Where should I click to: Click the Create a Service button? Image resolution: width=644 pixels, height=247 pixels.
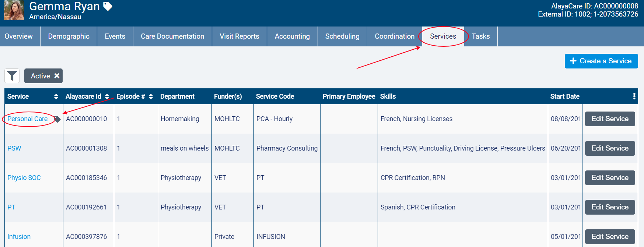coord(601,61)
